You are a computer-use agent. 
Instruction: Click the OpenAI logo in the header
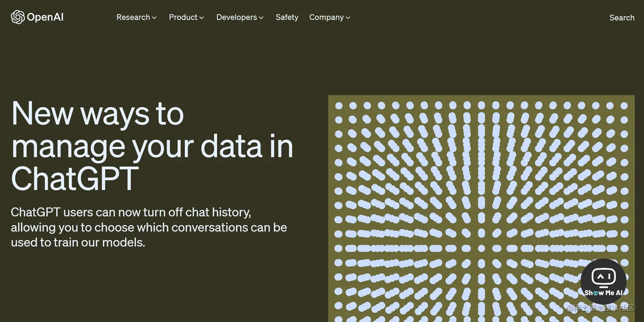(37, 17)
